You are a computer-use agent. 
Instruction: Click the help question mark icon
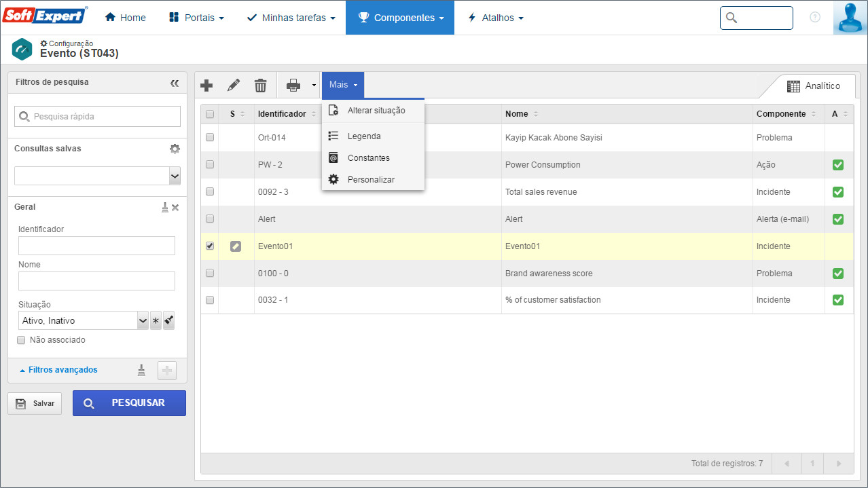(x=815, y=18)
